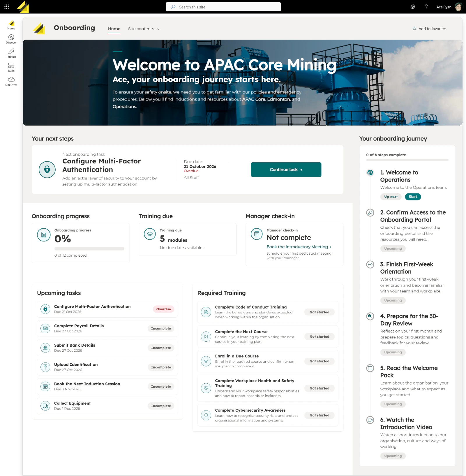Open step 2 Confirm Access to the Onboarding Portal
Screen dimensions: 466x476
(x=413, y=216)
